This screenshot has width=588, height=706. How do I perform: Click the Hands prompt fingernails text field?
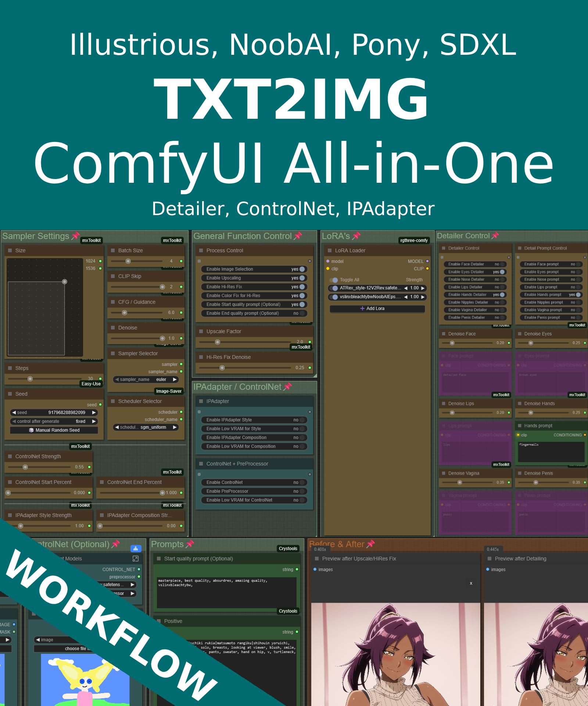tap(551, 452)
